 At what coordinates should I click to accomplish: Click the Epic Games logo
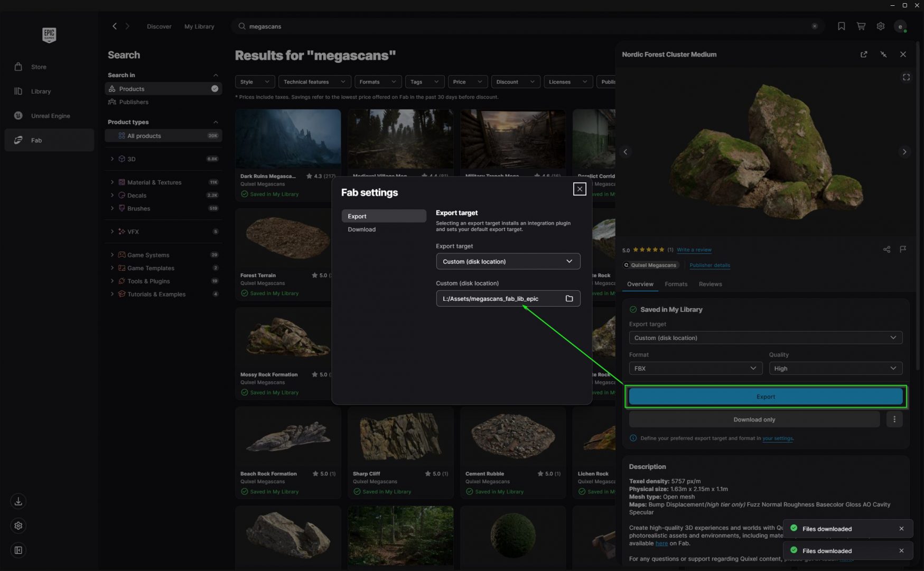[49, 35]
